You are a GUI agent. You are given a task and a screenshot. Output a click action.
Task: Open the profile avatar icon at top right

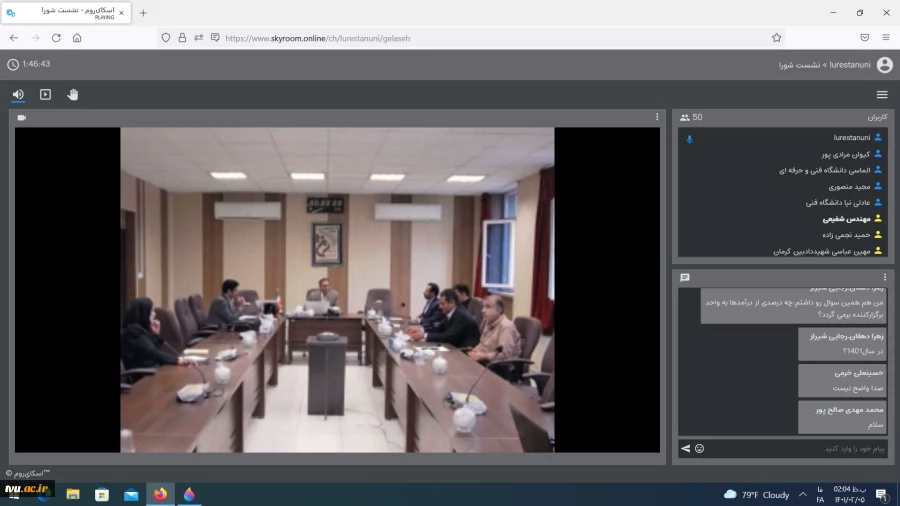[x=885, y=65]
